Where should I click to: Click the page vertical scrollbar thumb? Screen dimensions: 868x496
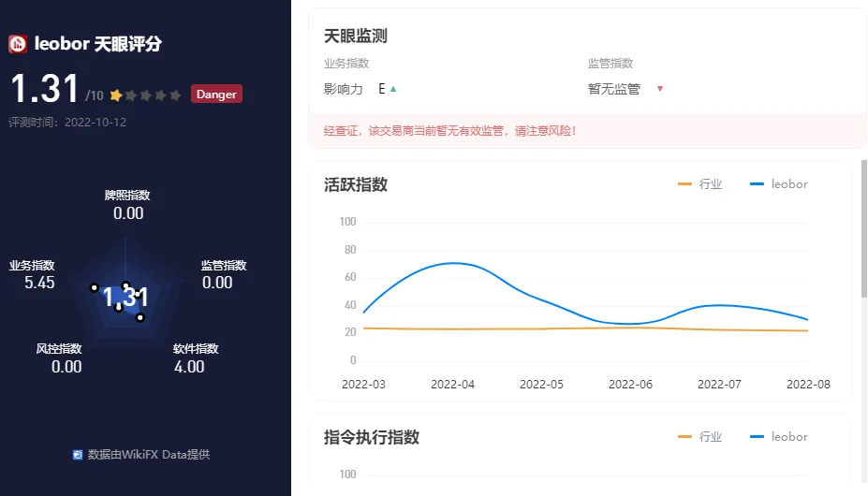(863, 229)
